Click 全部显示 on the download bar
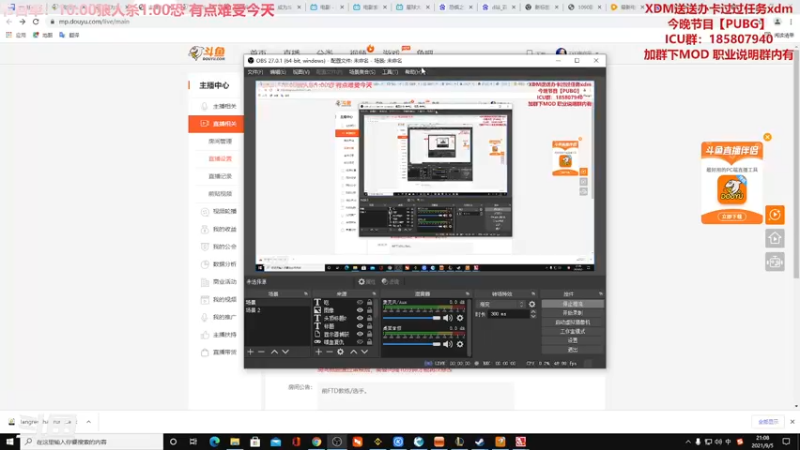 point(768,422)
